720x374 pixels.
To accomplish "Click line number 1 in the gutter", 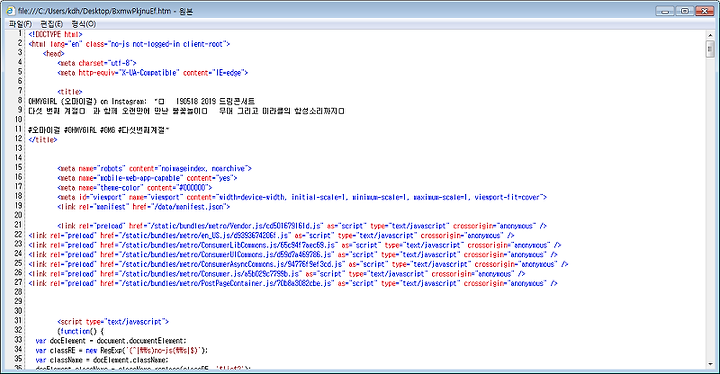I will pyautogui.click(x=20, y=34).
